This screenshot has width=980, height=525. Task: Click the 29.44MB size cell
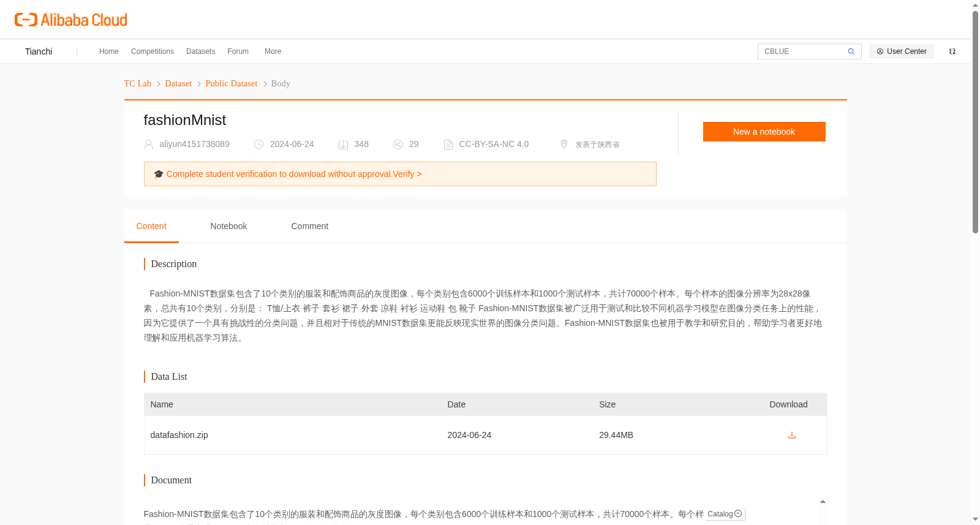click(x=616, y=435)
